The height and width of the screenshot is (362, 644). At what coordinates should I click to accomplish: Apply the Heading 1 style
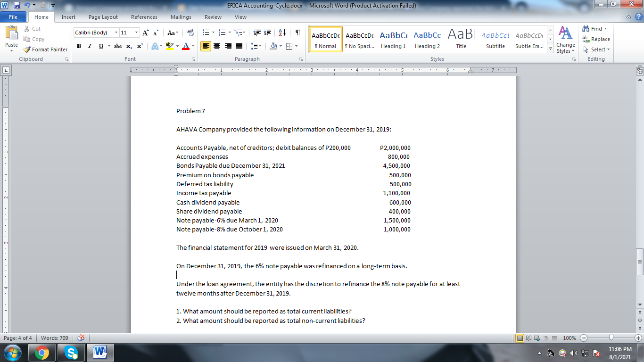393,39
